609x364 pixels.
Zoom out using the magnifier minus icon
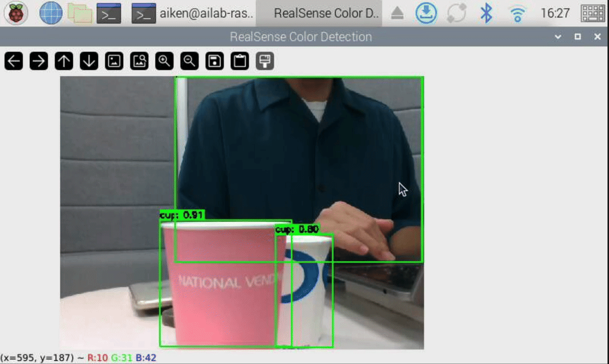[189, 61]
